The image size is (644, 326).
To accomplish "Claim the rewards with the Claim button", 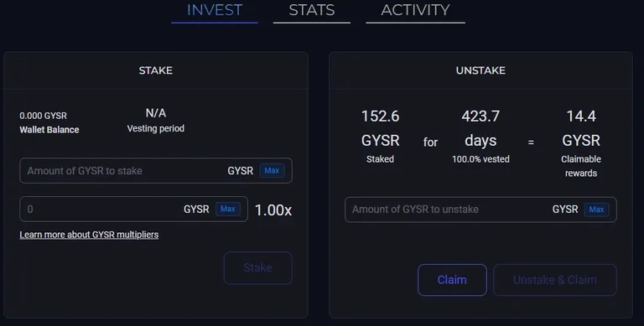I will [452, 280].
